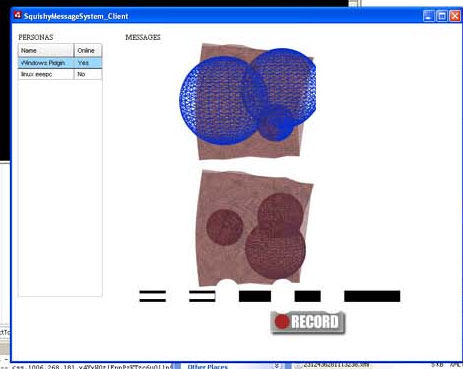Click the middle short black bar
This screenshot has height=369, width=463.
click(308, 296)
